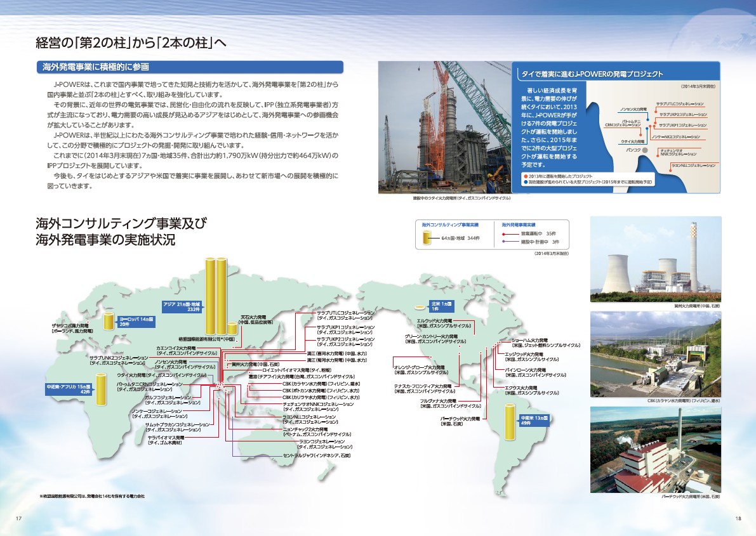Click ザヤツコボ風力発電 Poland label
Viewport: 756px width, 536px height.
point(73,329)
